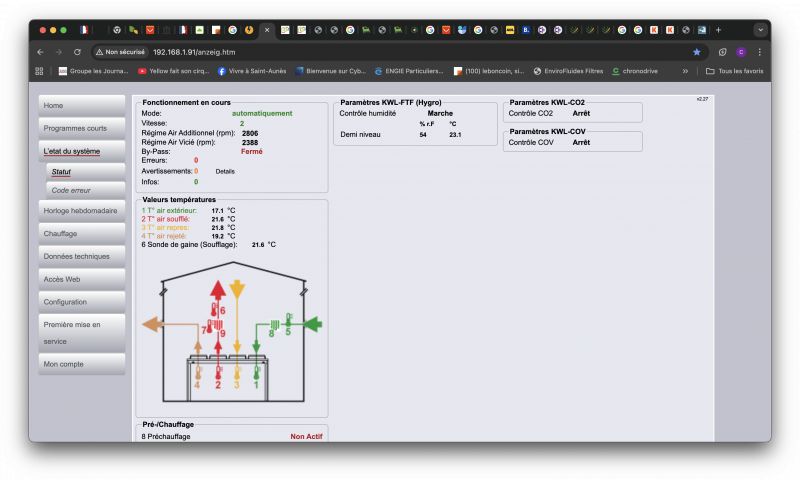Go to Horloge hebdomadaire section

[x=82, y=211]
